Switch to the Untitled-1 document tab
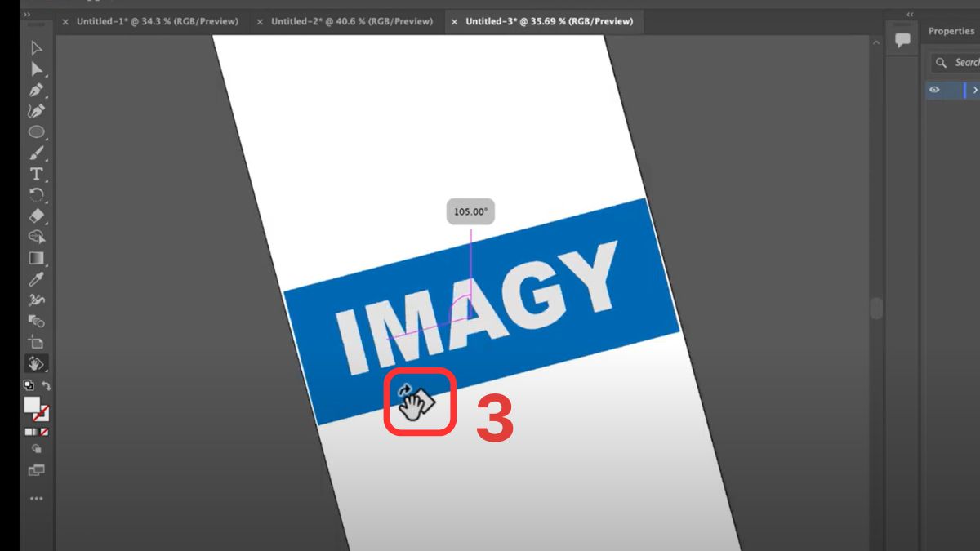This screenshot has height=551, width=980. point(158,21)
